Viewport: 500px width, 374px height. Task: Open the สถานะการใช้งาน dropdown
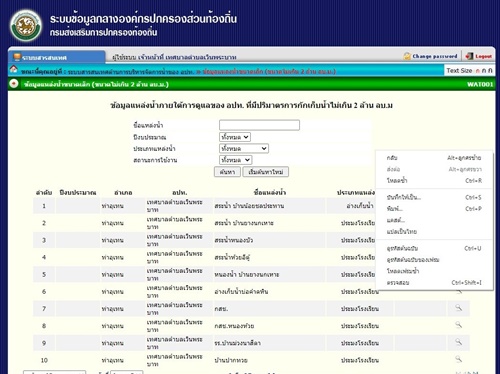tap(235, 160)
